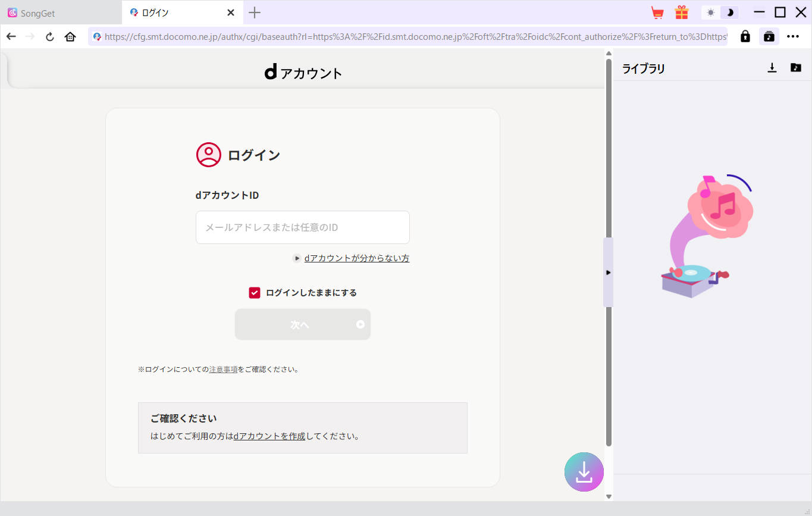The width and height of the screenshot is (812, 516).
Task: Open the music folder icon next to ライブラリ
Action: click(x=795, y=68)
